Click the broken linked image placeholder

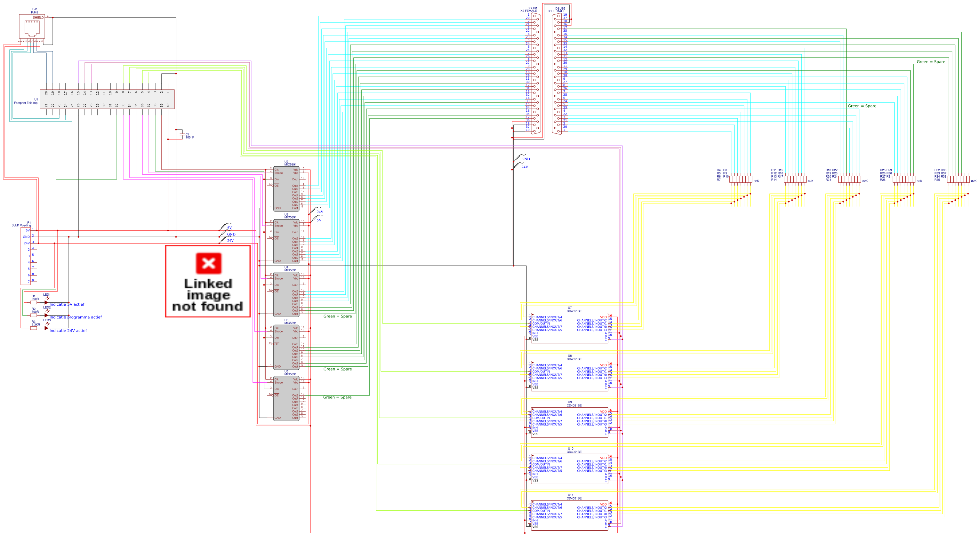pos(208,281)
